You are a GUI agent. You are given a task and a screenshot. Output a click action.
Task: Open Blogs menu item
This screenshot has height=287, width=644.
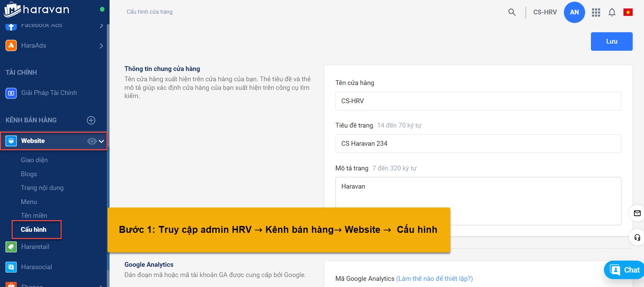pos(29,174)
